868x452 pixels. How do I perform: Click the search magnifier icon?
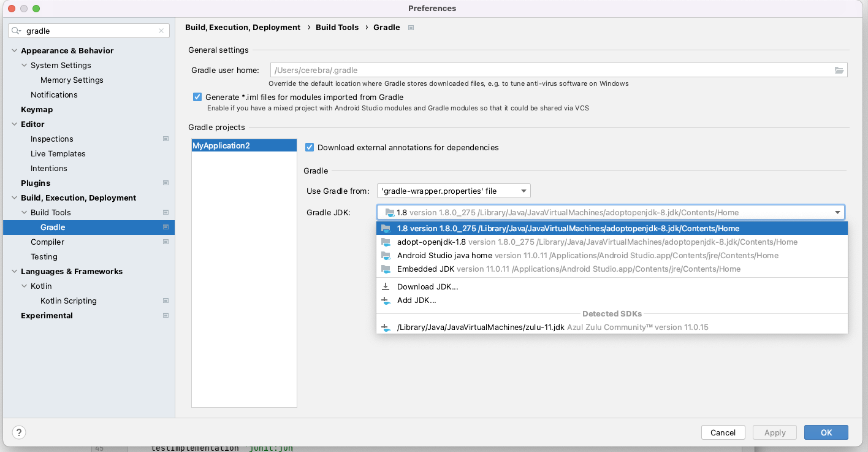tap(16, 31)
